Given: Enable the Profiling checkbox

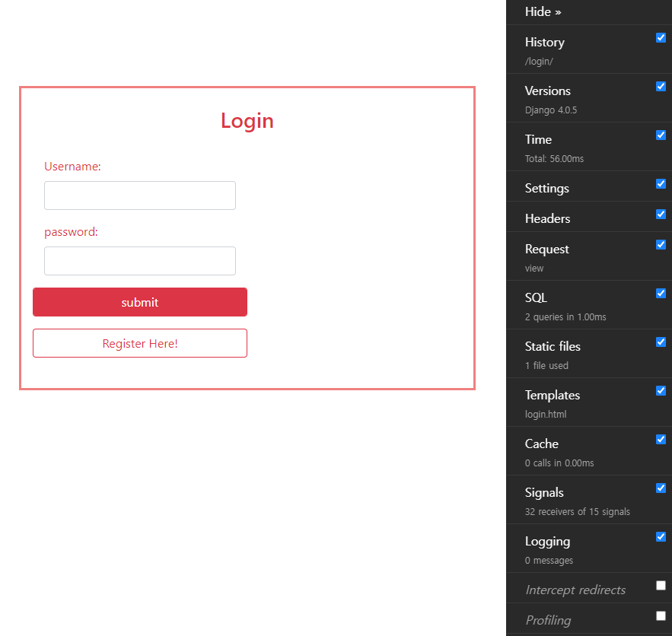Looking at the screenshot, I should [661, 616].
